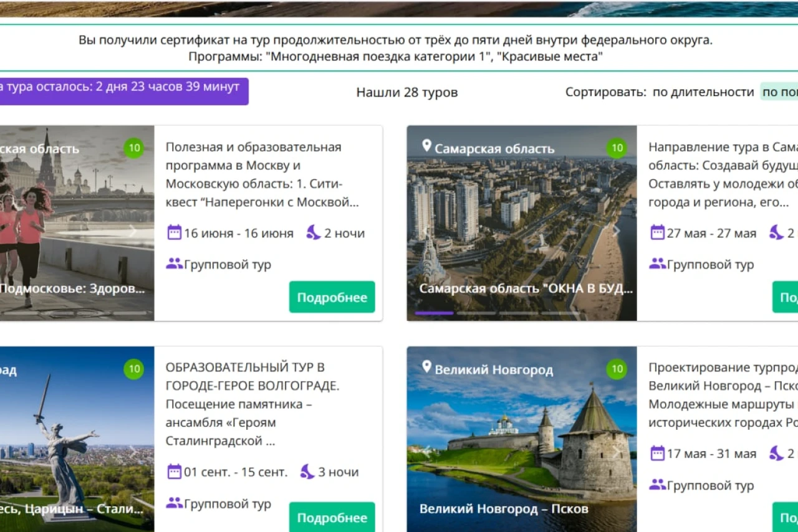The width and height of the screenshot is (798, 532).
Task: Click the description starting Полезная и образовательная программа
Action: (x=262, y=174)
